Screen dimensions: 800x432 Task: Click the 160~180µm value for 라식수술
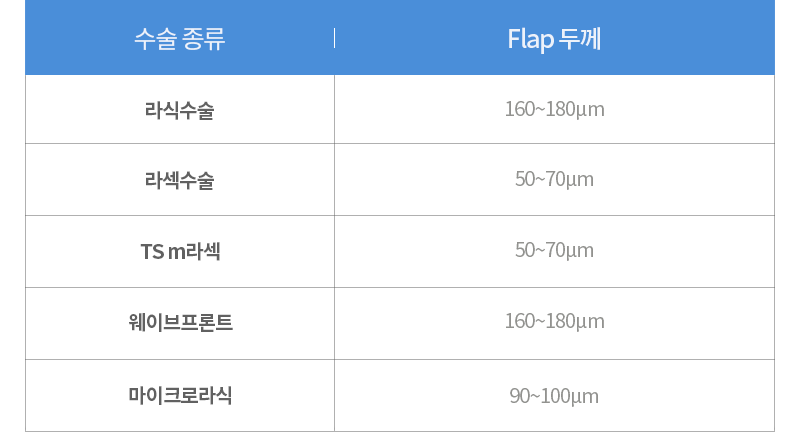554,108
